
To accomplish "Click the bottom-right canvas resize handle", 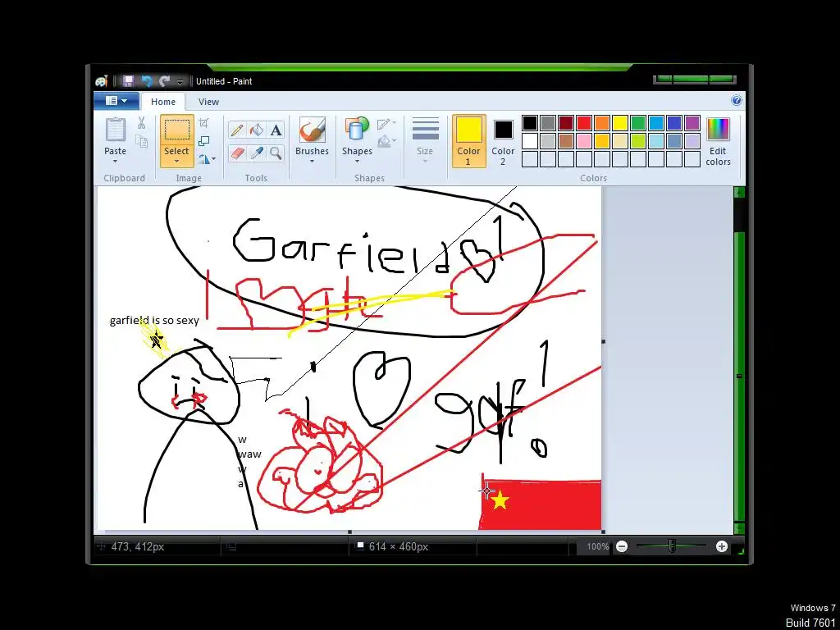I will pyautogui.click(x=603, y=532).
